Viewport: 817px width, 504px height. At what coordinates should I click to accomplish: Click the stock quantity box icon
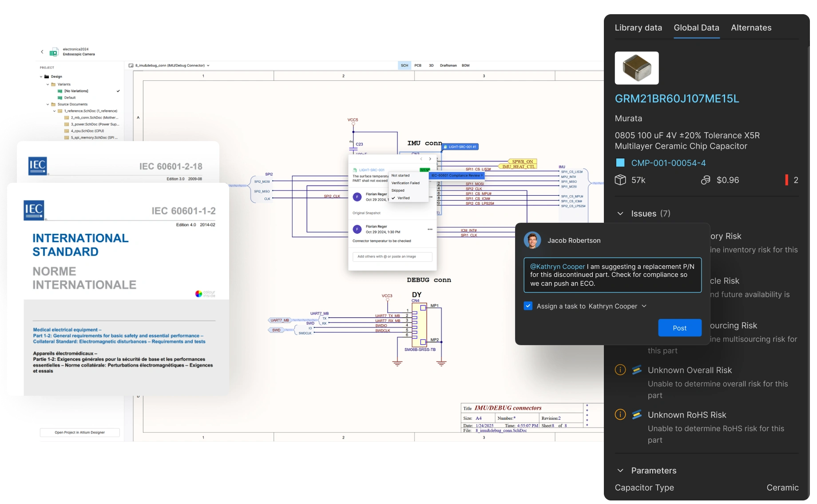pyautogui.click(x=620, y=180)
